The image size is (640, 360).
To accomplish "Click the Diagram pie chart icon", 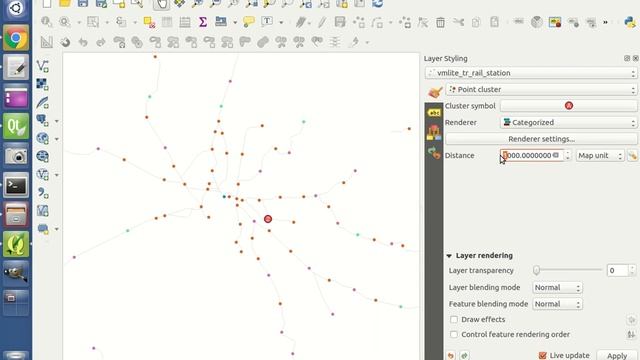I will click(x=537, y=22).
